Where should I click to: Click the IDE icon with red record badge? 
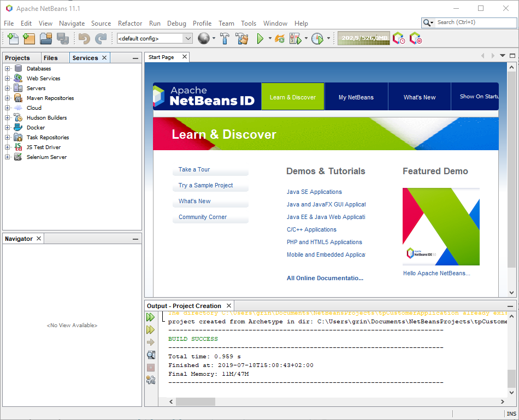tap(416, 38)
